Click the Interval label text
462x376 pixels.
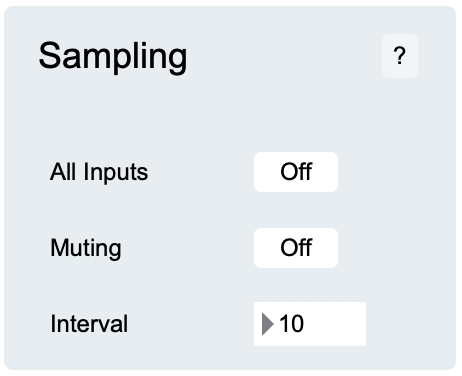89,324
